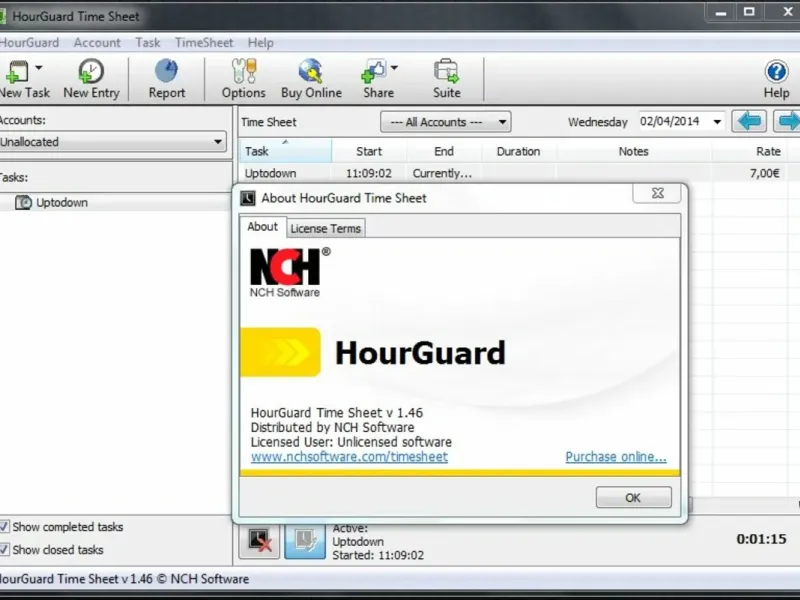Go to previous day with left arrow
The height and width of the screenshot is (600, 800).
(748, 121)
